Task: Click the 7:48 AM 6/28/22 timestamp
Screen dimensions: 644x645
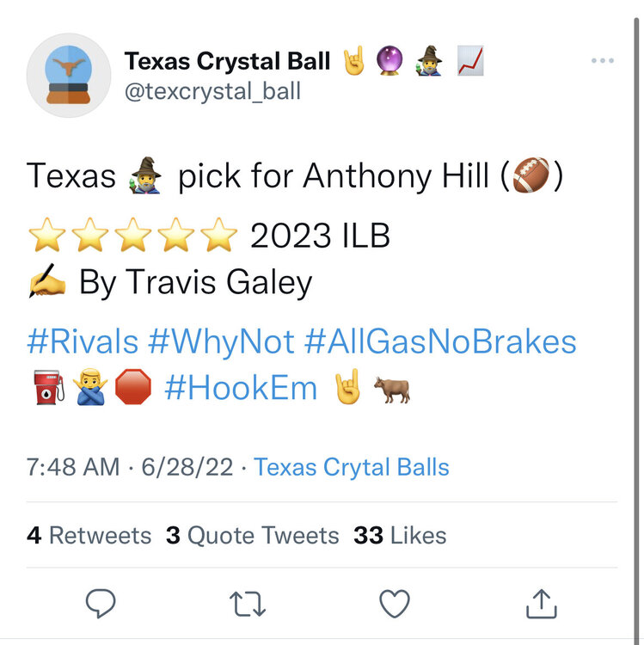Action: (130, 467)
